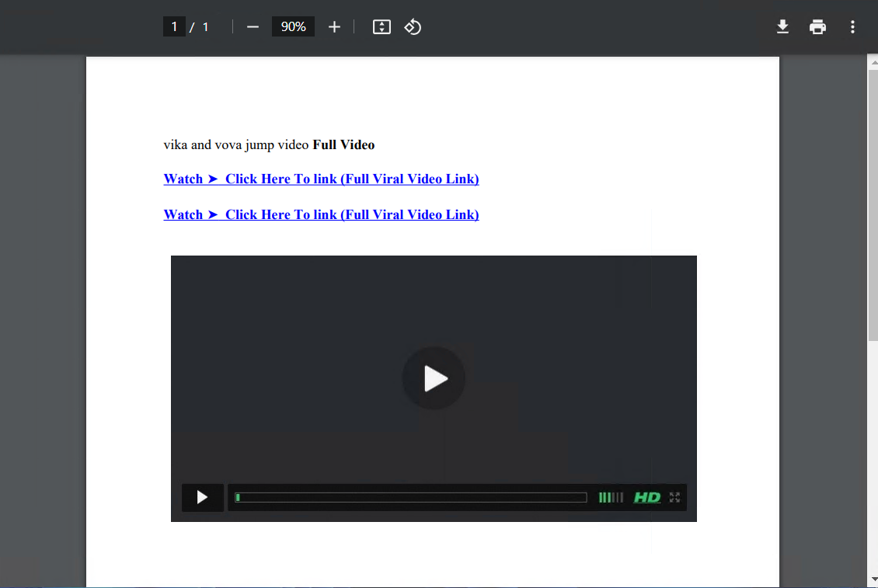Click the scrollbar up arrow
The width and height of the screenshot is (878, 588).
(873, 62)
